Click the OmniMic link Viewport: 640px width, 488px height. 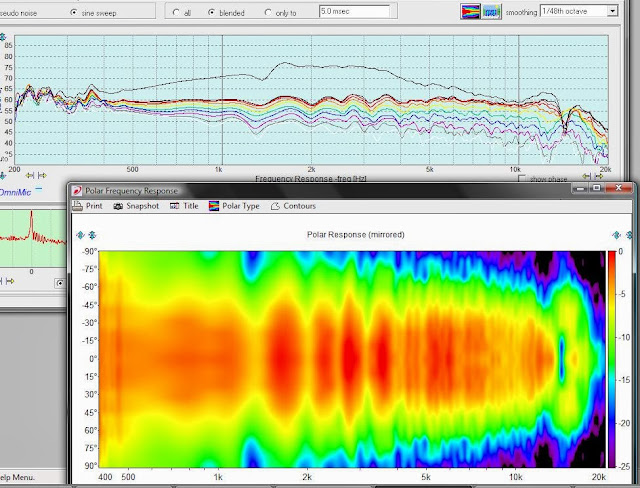click(15, 192)
